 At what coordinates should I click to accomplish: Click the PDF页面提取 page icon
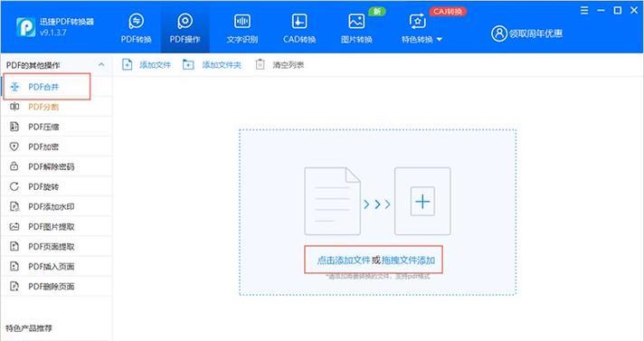click(x=14, y=247)
